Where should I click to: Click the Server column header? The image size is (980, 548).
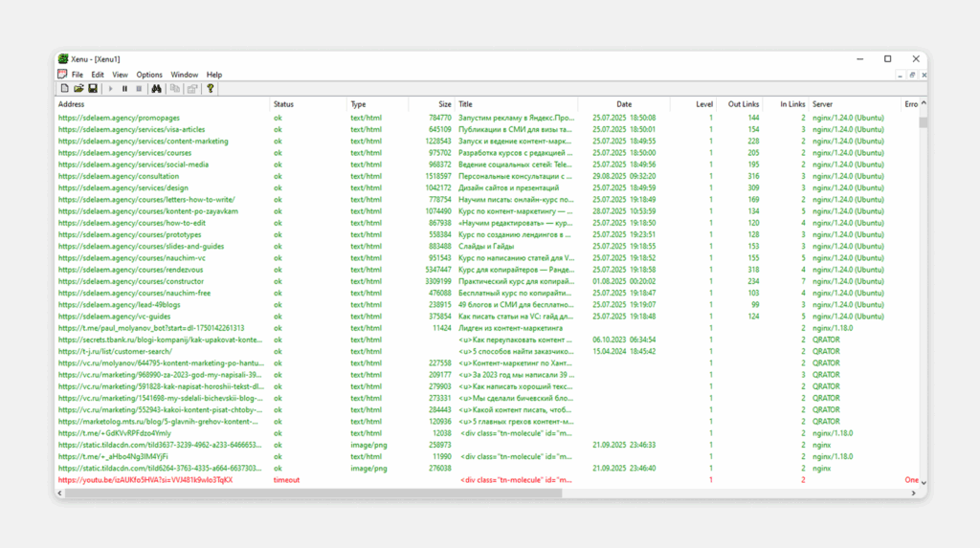822,104
